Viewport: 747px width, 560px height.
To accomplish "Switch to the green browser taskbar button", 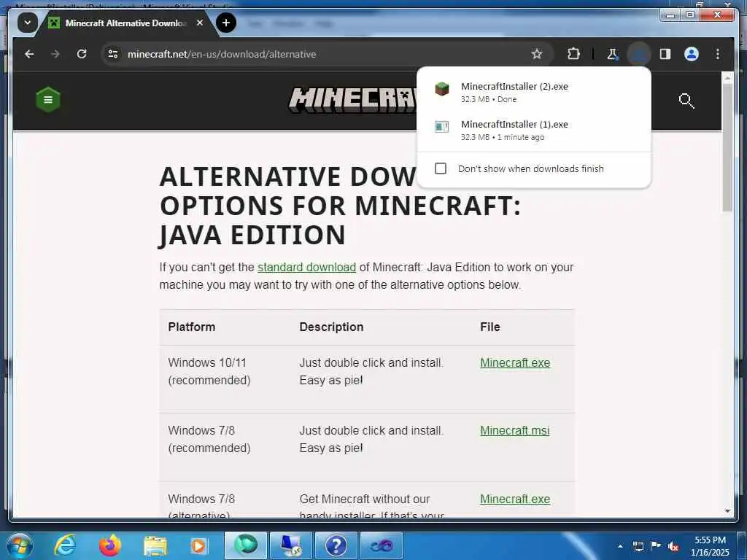I will click(x=246, y=545).
